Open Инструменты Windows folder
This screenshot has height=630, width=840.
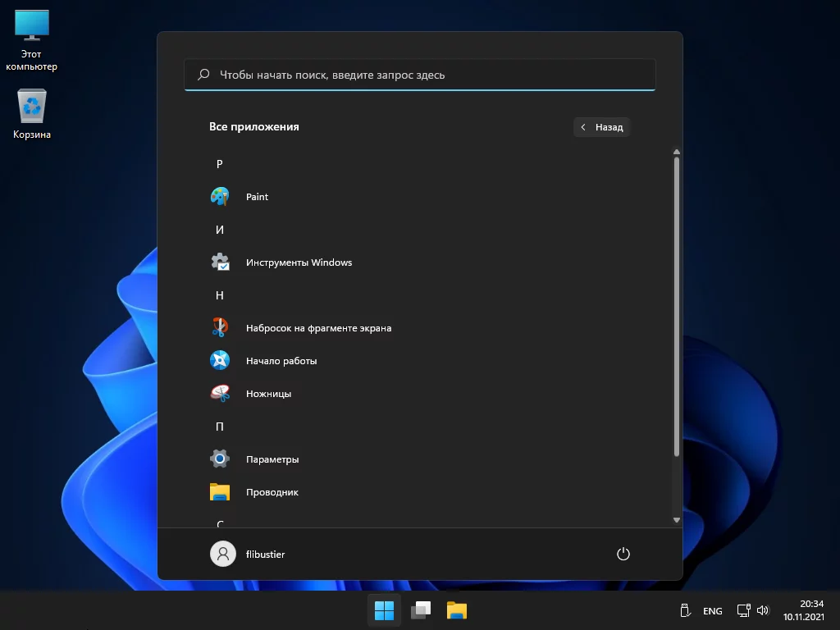[298, 262]
